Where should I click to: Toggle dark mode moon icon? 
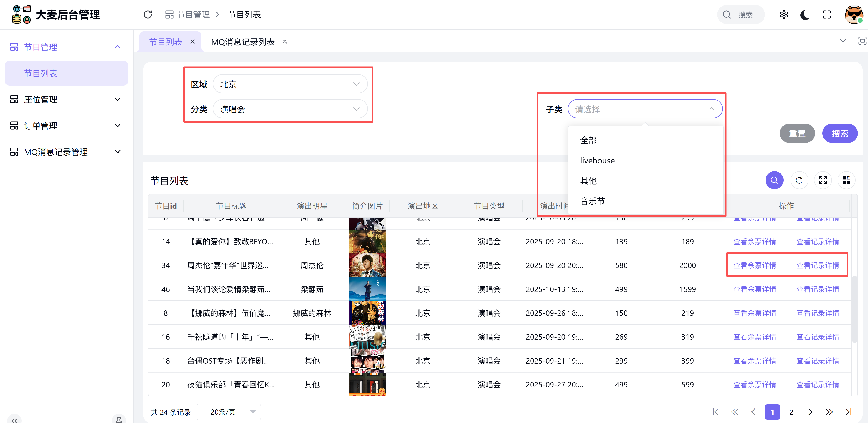[x=805, y=15]
